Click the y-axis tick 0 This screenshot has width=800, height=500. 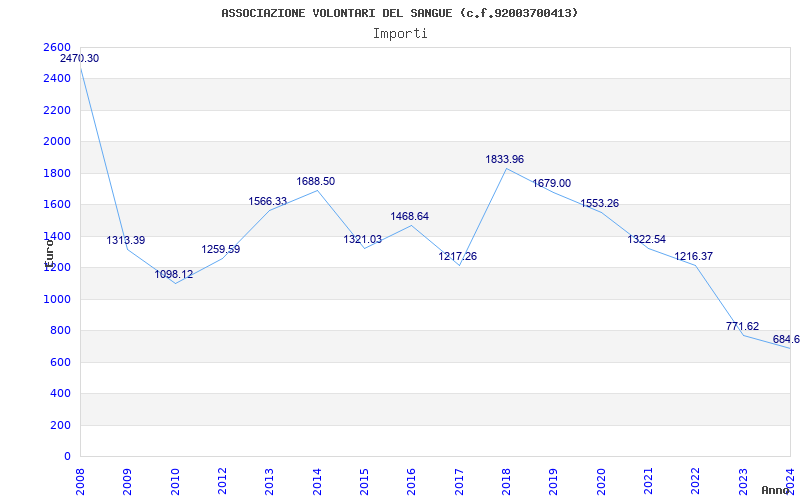coord(67,457)
